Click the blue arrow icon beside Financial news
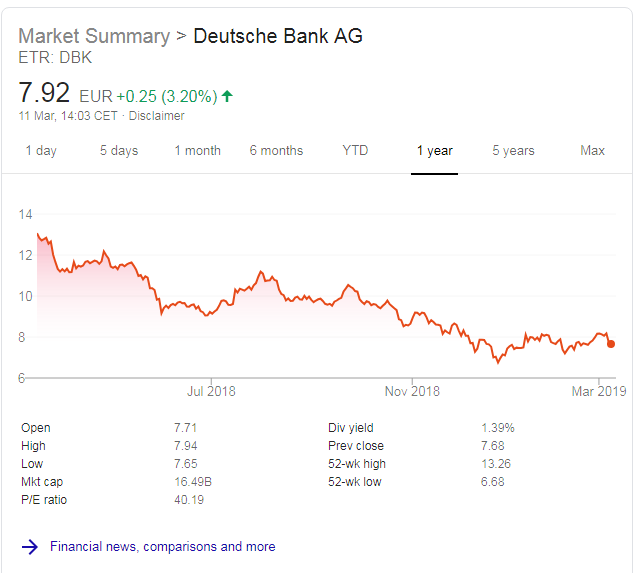641x573 pixels. click(29, 547)
